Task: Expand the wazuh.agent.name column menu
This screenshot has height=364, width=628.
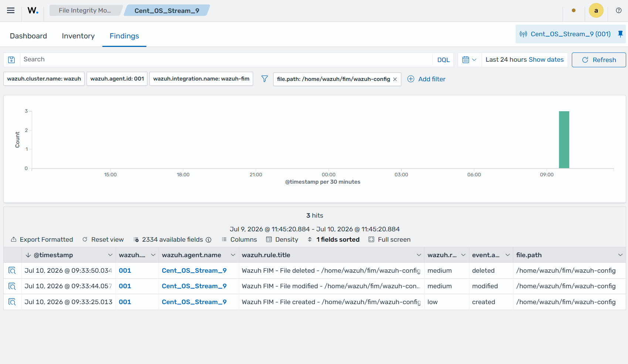Action: click(233, 255)
